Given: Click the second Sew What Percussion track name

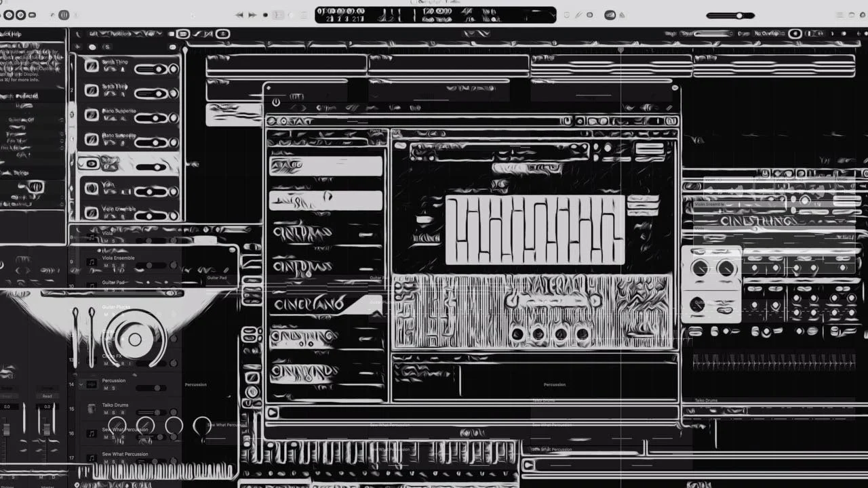Looking at the screenshot, I should (x=125, y=454).
